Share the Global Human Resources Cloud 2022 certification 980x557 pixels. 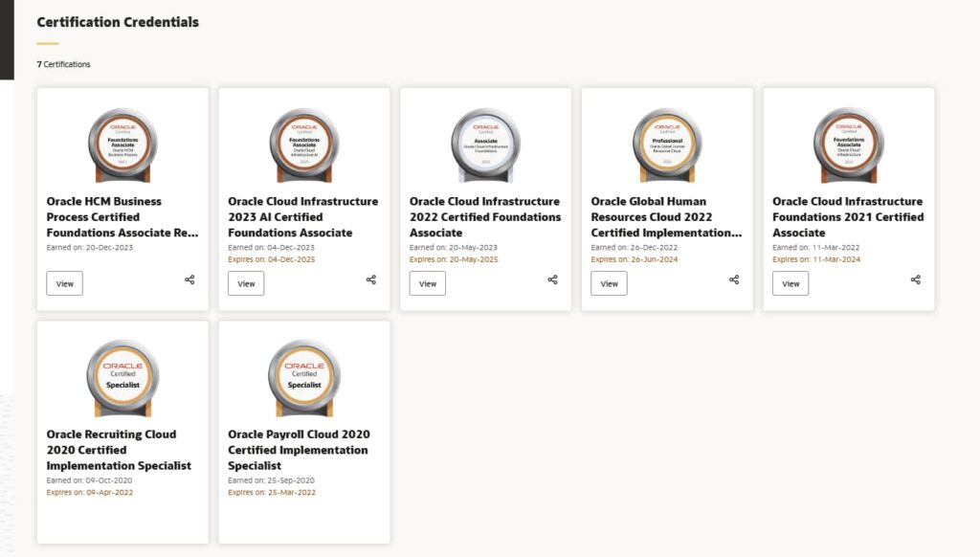[x=734, y=279]
